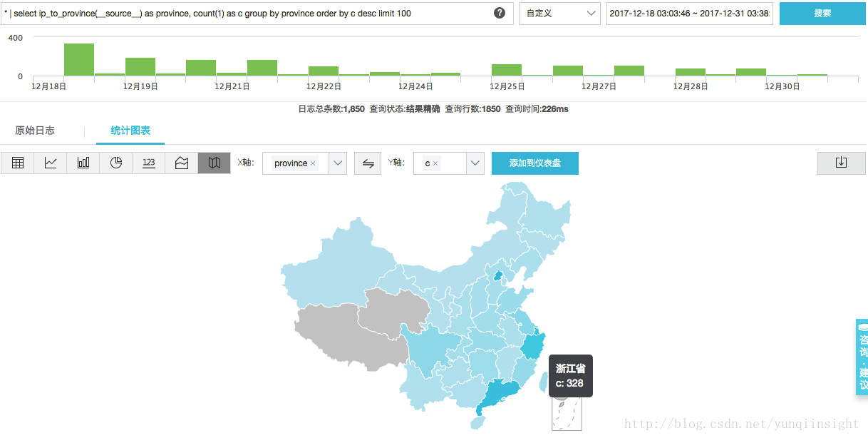
Task: Select the pie chart type icon
Action: (116, 163)
